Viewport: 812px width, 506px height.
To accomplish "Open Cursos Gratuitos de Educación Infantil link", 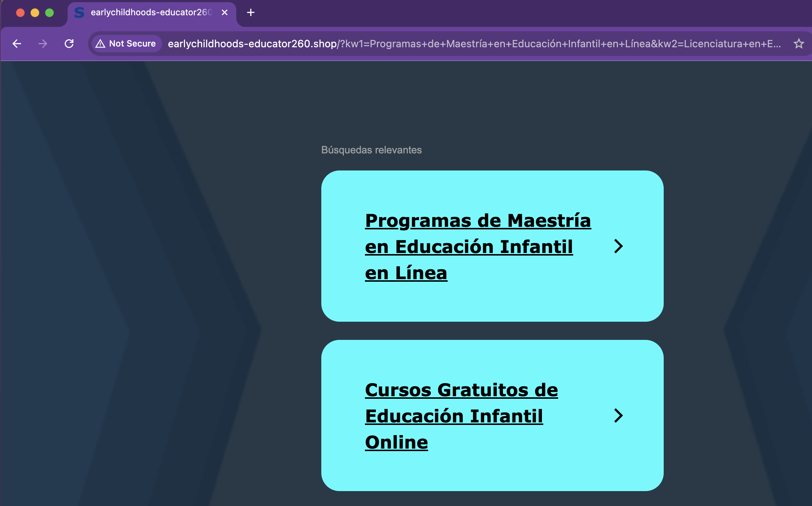I will point(461,390).
